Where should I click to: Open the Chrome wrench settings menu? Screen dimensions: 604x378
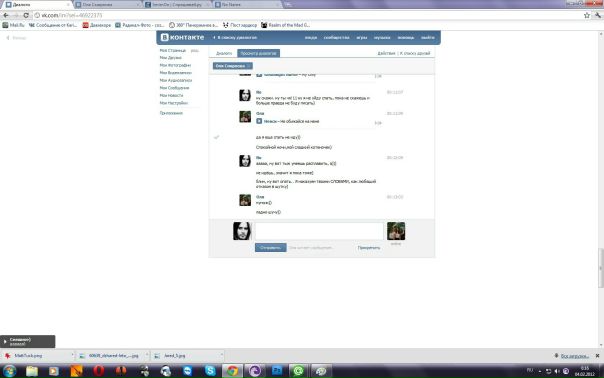(597, 15)
